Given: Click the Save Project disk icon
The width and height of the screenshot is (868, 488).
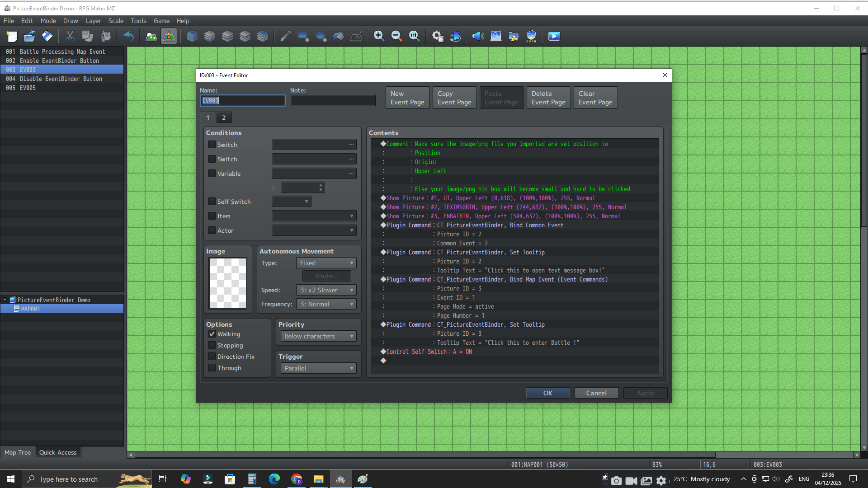Looking at the screenshot, I should point(47,36).
